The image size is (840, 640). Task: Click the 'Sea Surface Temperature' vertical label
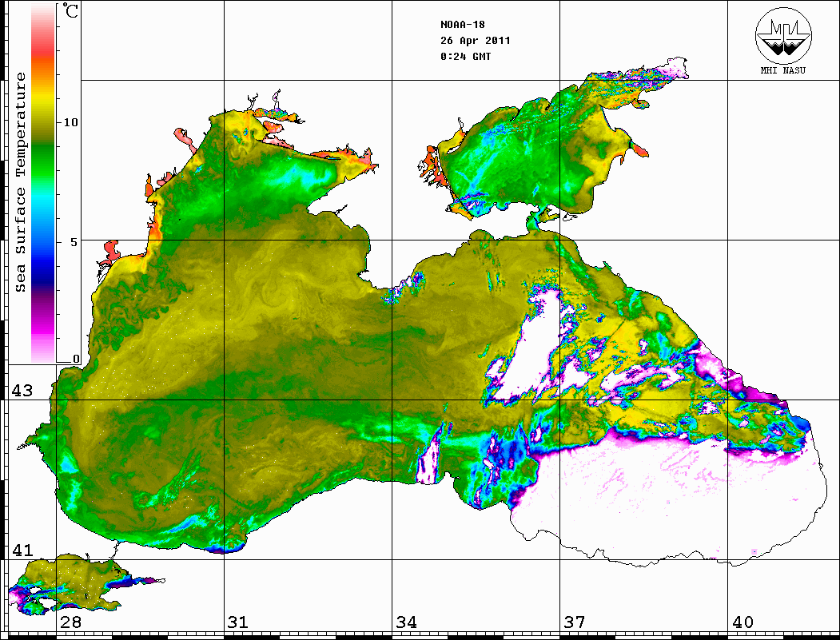click(x=20, y=183)
